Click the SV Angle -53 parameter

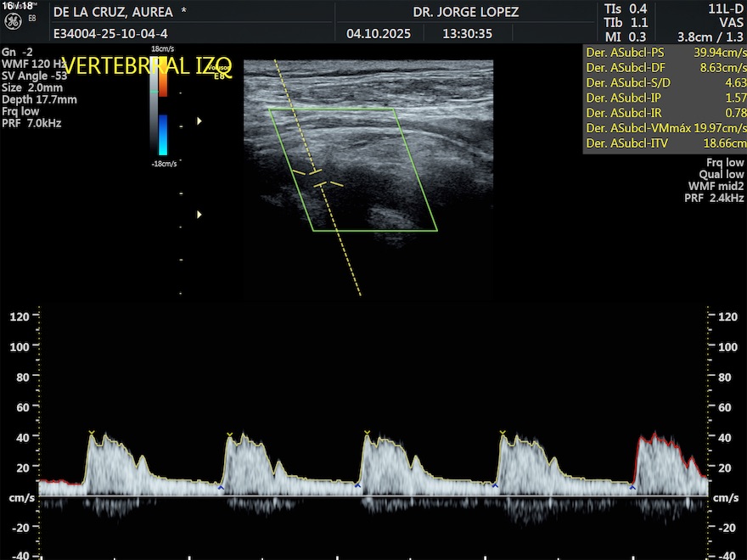[35, 76]
